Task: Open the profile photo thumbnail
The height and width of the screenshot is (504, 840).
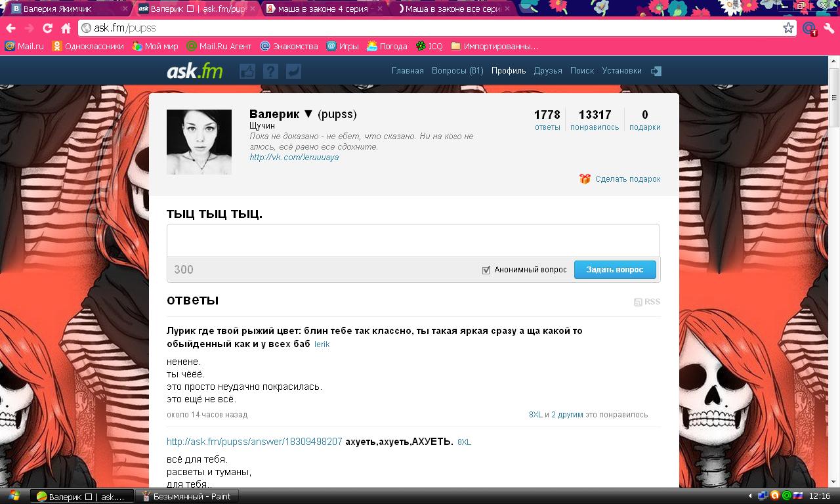Action: click(x=199, y=142)
